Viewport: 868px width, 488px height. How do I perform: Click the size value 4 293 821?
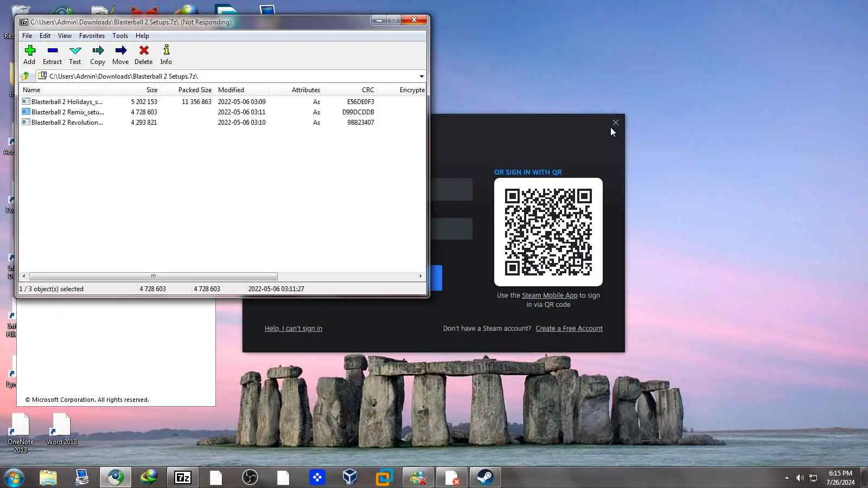click(144, 123)
